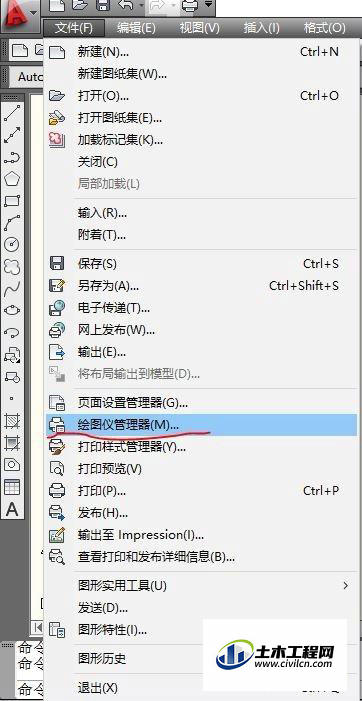Choose 打印(P)... menu entry

[202, 490]
